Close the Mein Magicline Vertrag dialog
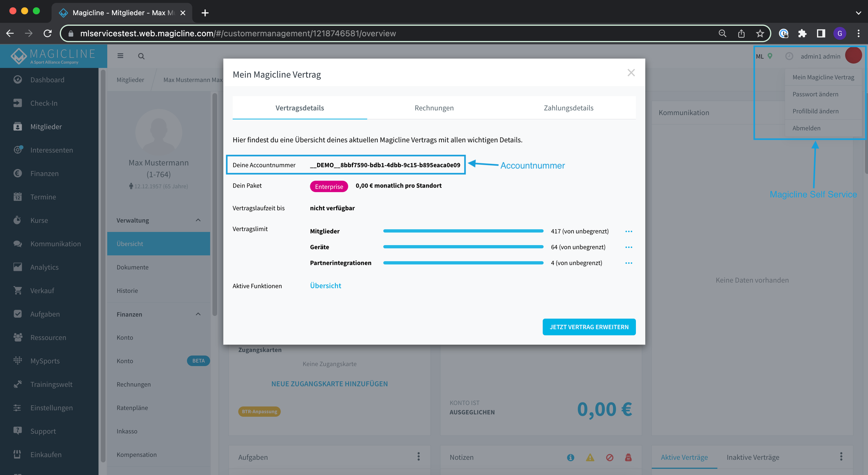868x475 pixels. point(631,73)
